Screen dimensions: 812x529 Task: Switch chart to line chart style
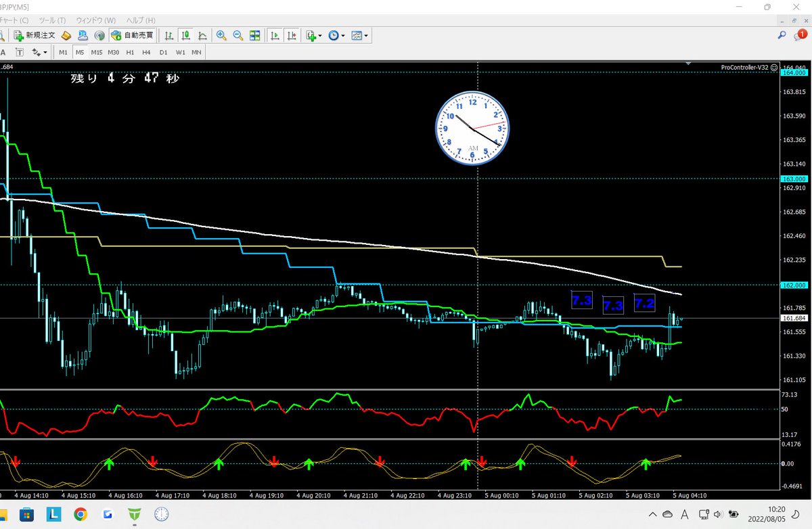pyautogui.click(x=202, y=35)
